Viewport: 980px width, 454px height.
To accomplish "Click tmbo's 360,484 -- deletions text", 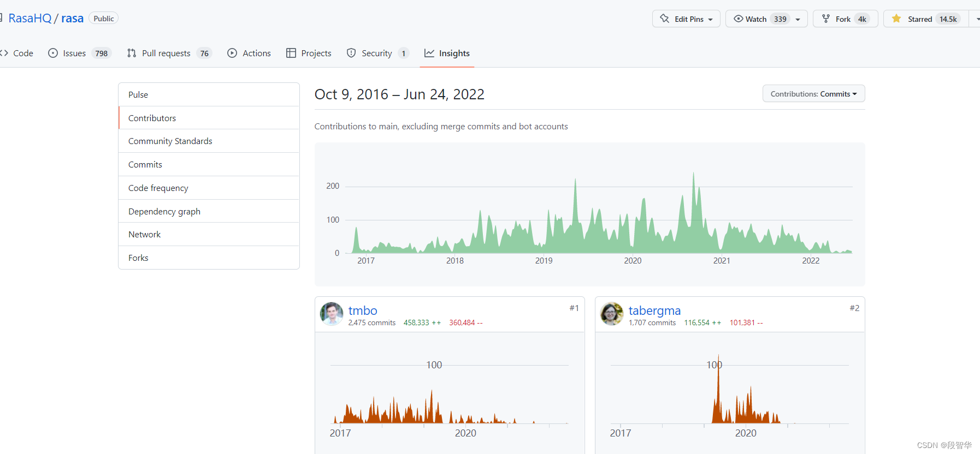I will (466, 322).
